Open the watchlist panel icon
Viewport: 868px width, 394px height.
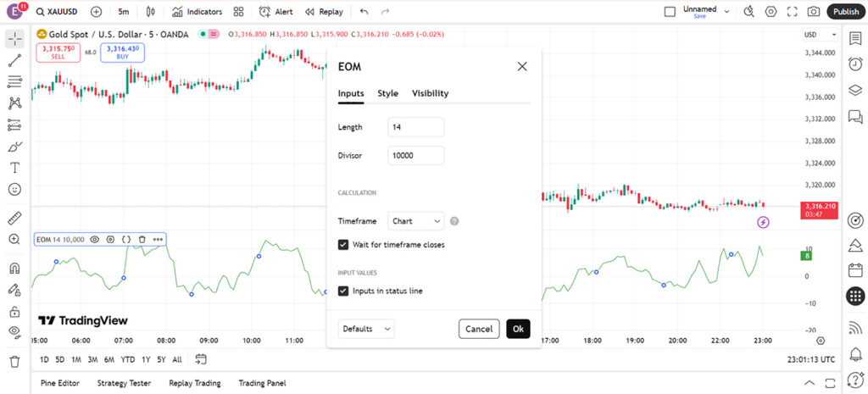[x=855, y=39]
